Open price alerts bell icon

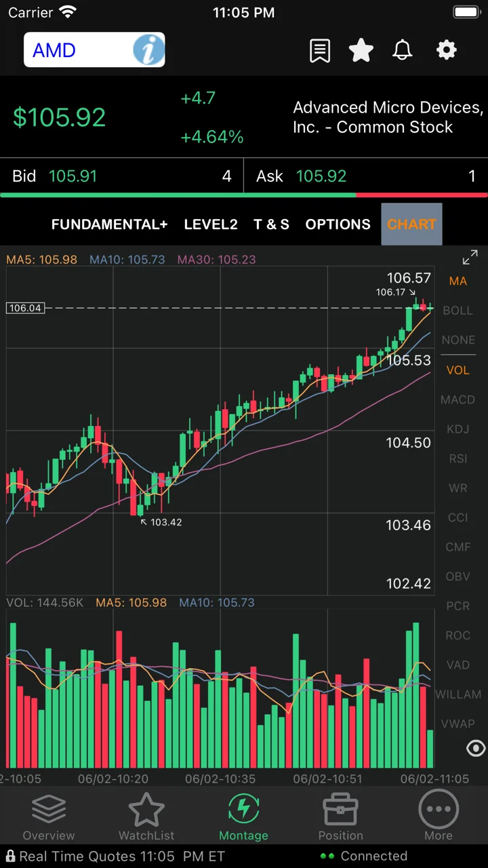pos(403,50)
